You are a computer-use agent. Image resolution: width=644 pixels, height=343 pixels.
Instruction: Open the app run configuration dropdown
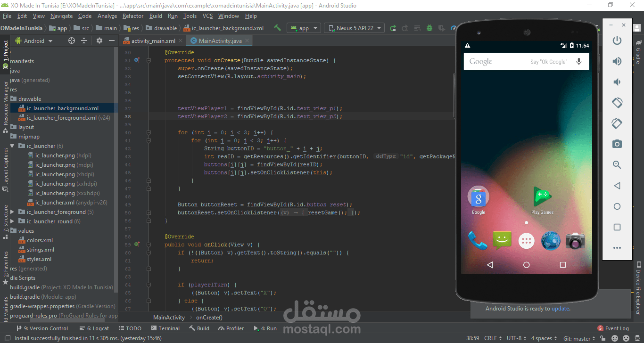pos(304,28)
